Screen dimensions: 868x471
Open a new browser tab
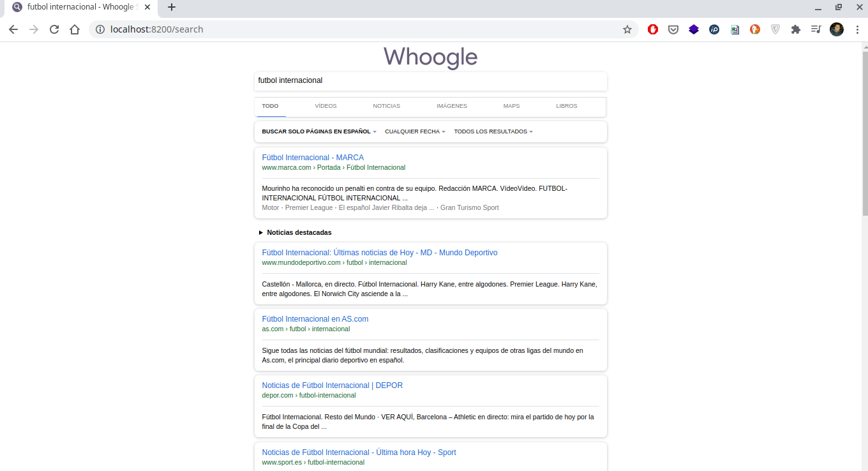tap(171, 8)
